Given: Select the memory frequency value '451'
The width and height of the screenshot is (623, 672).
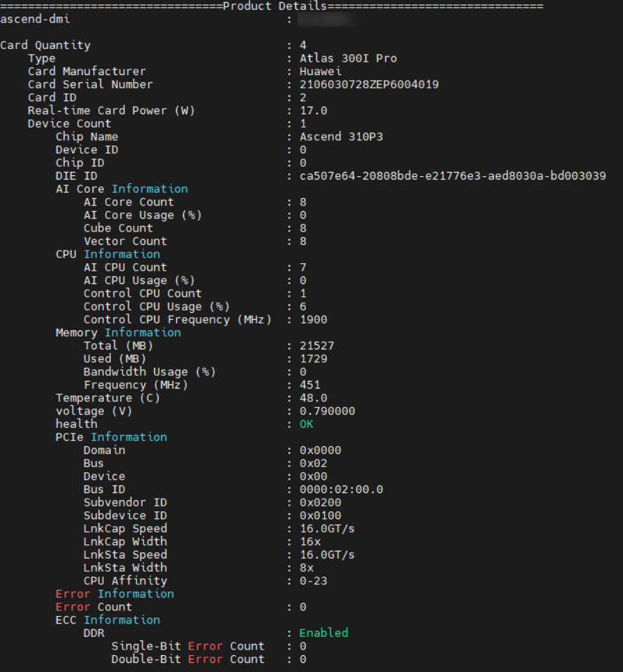Looking at the screenshot, I should [310, 385].
